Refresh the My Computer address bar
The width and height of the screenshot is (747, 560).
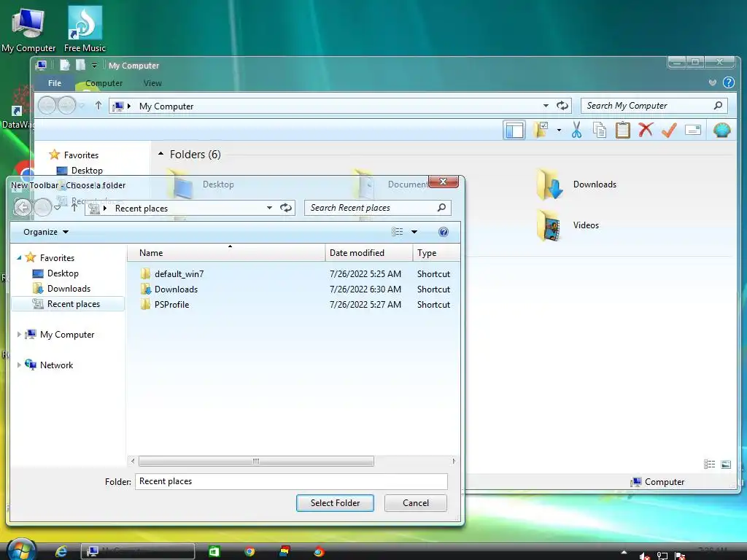562,106
